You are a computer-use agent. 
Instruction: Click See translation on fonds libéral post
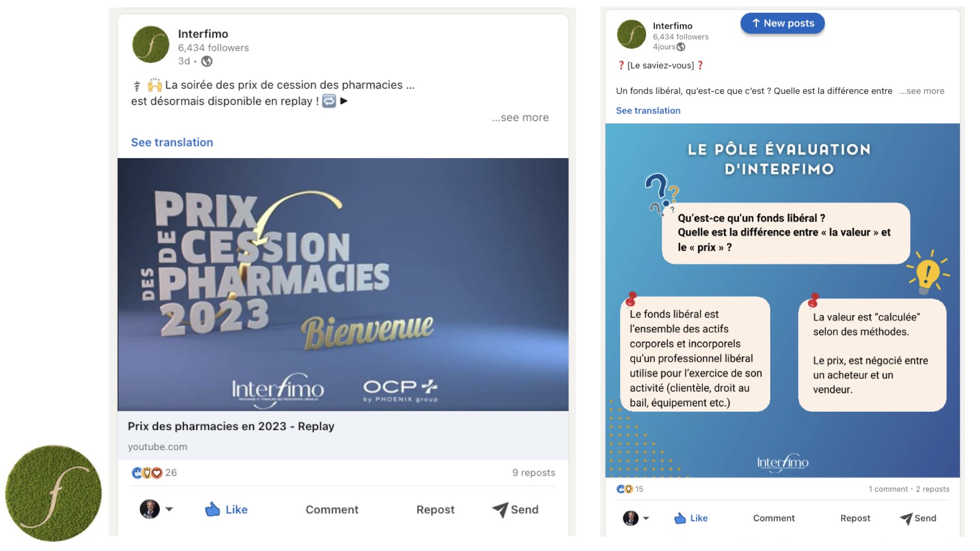click(648, 111)
